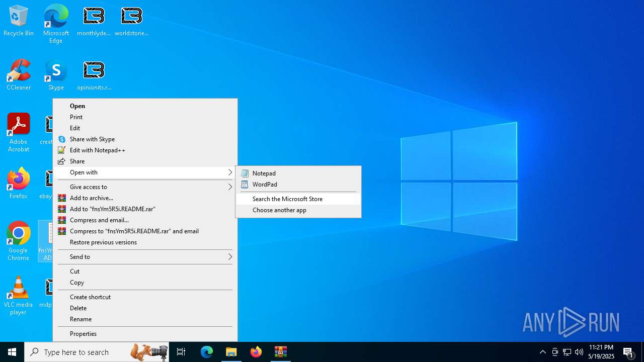Image resolution: width=644 pixels, height=362 pixels.
Task: Select the opinionits.r... desktop file icon
Action: pyautogui.click(x=94, y=75)
